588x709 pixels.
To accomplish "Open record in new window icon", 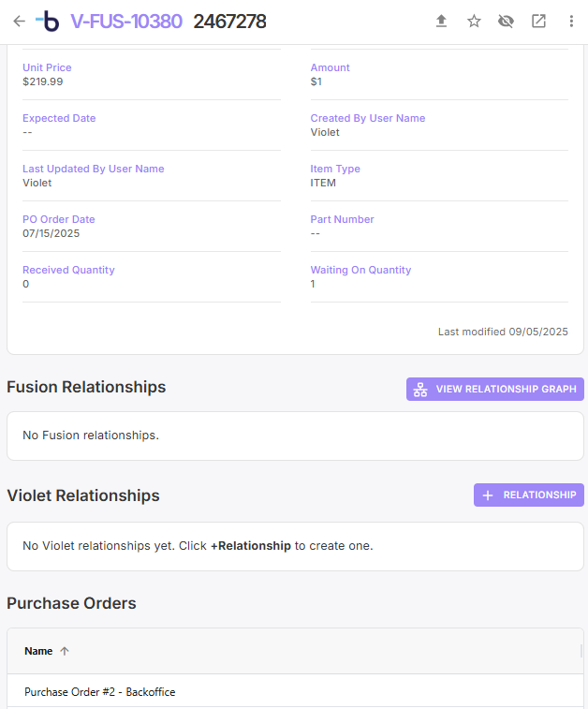I will pos(538,22).
